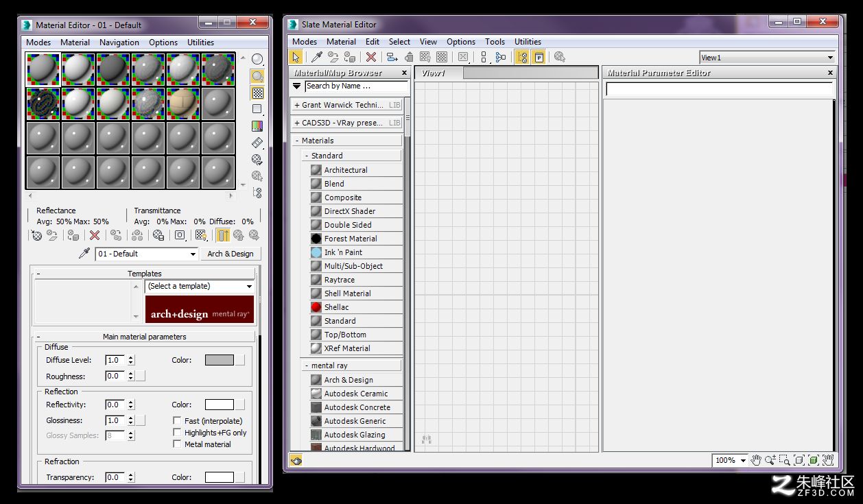Image resolution: width=863 pixels, height=504 pixels.
Task: Open the Navigation menu in Material Editor
Action: (119, 43)
